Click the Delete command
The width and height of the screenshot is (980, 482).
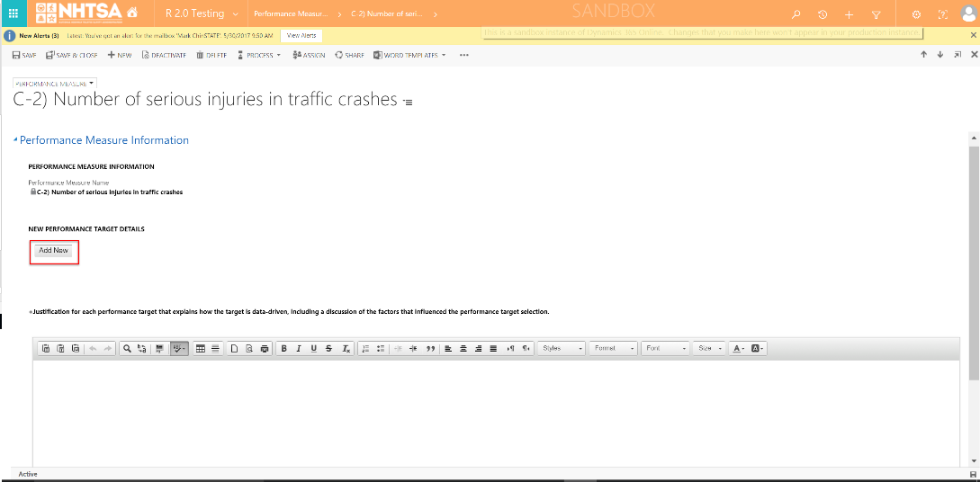[x=211, y=55]
